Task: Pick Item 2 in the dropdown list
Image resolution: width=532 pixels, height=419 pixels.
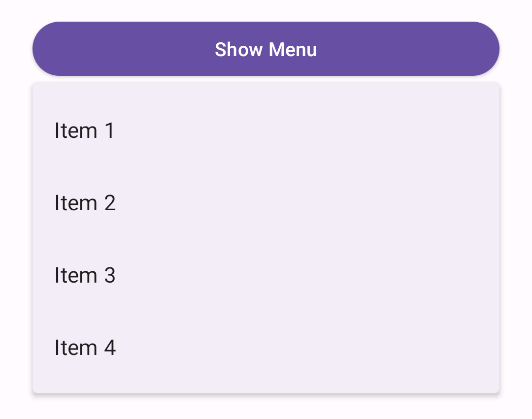Action: [85, 202]
